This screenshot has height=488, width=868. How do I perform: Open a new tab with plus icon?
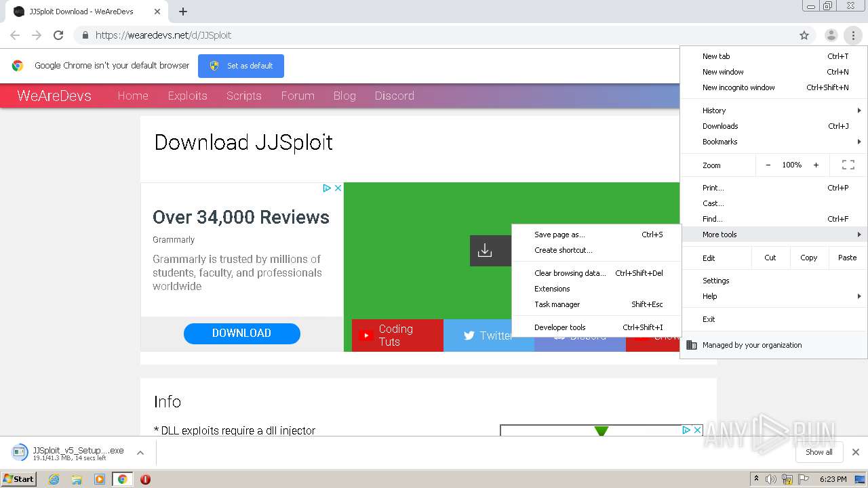click(183, 12)
